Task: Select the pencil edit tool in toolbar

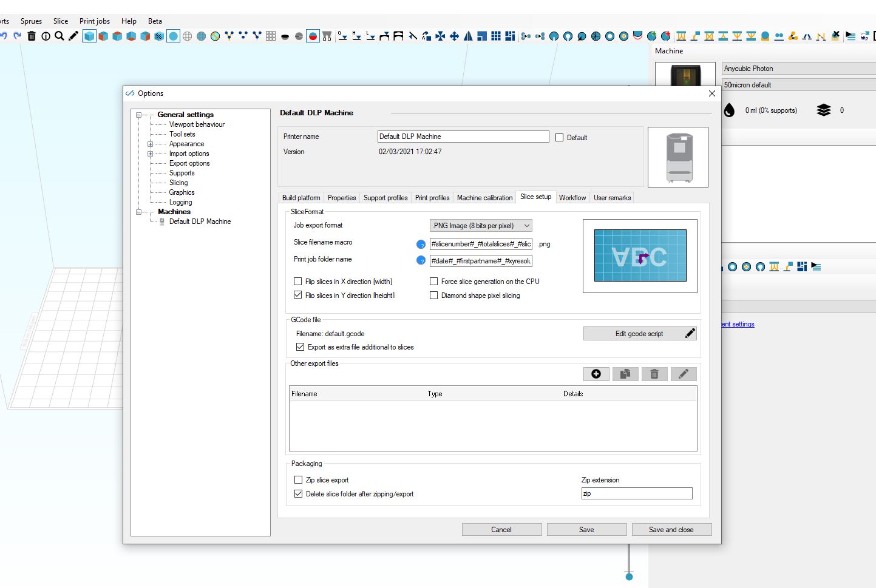Action: click(73, 36)
